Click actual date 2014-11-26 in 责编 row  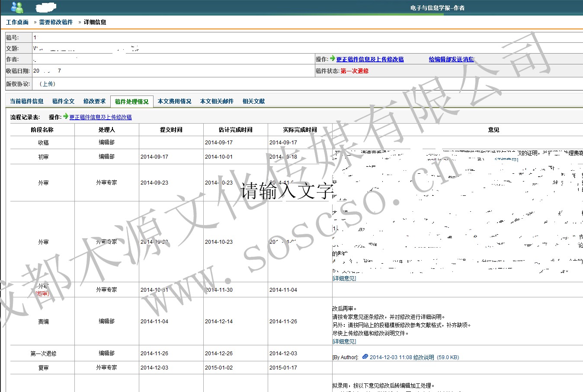[x=283, y=322]
